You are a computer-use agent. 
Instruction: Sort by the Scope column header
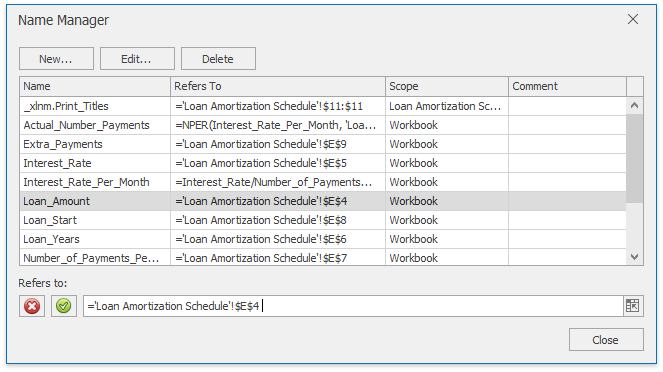(447, 86)
